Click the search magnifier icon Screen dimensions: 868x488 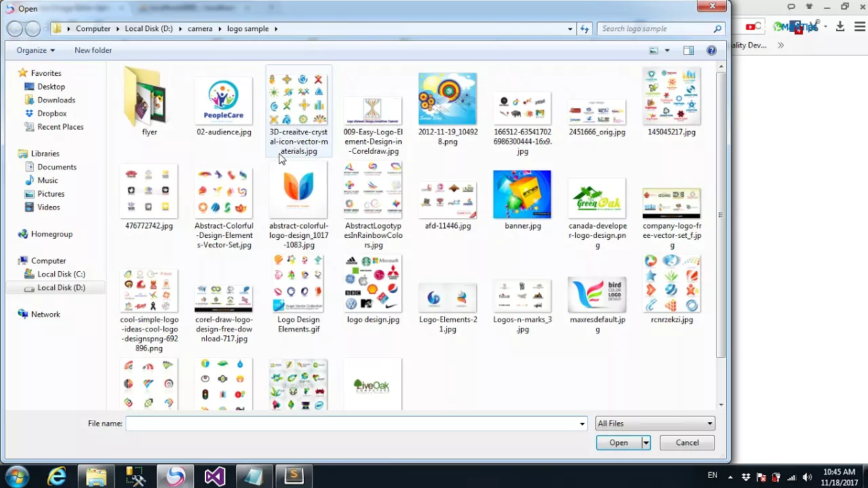pos(717,28)
